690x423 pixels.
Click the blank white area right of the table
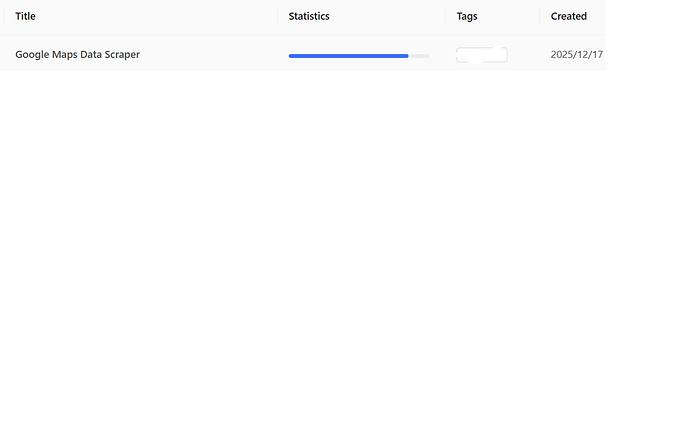click(648, 40)
